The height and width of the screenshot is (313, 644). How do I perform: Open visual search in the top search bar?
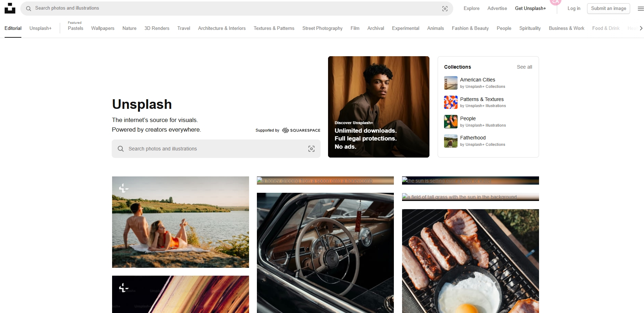(x=445, y=9)
